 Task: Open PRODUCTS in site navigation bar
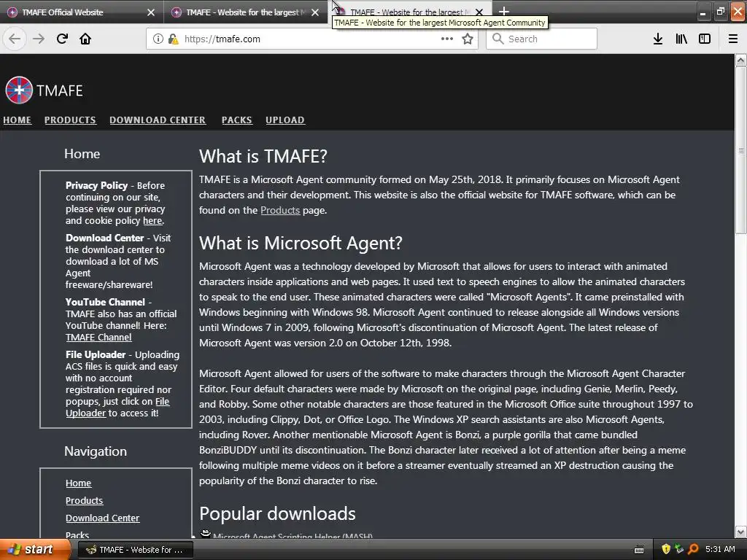[70, 120]
